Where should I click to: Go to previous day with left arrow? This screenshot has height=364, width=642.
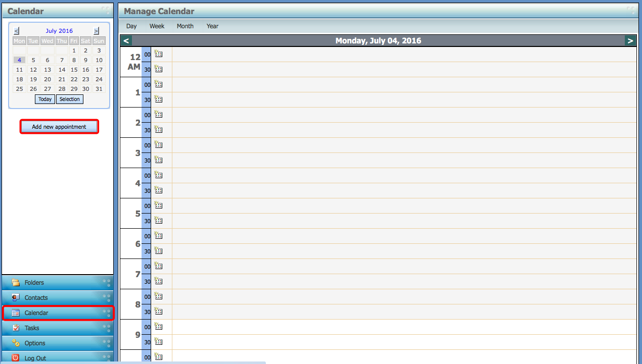(126, 41)
